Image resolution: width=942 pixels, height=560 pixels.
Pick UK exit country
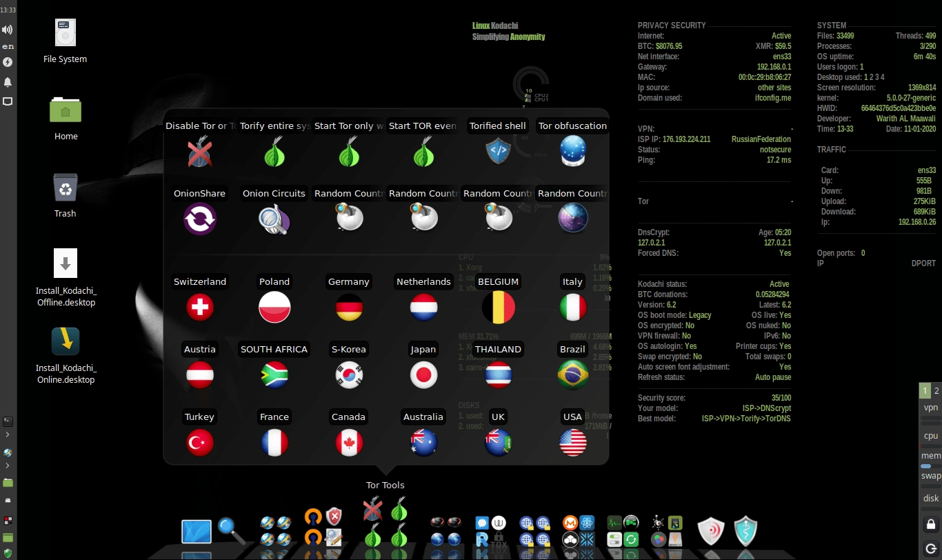(498, 442)
